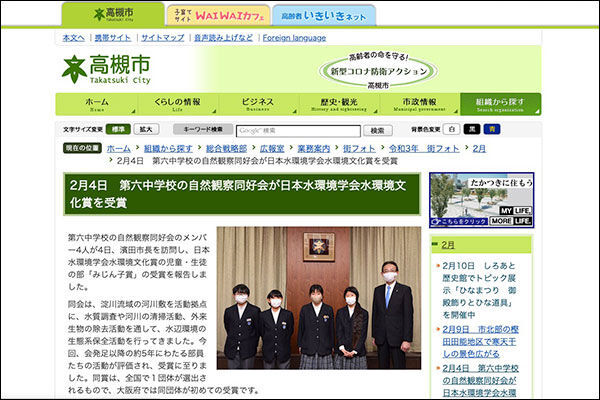Image resolution: width=600 pixels, height=400 pixels.
Task: Open the Foreign language link
Action: [294, 38]
